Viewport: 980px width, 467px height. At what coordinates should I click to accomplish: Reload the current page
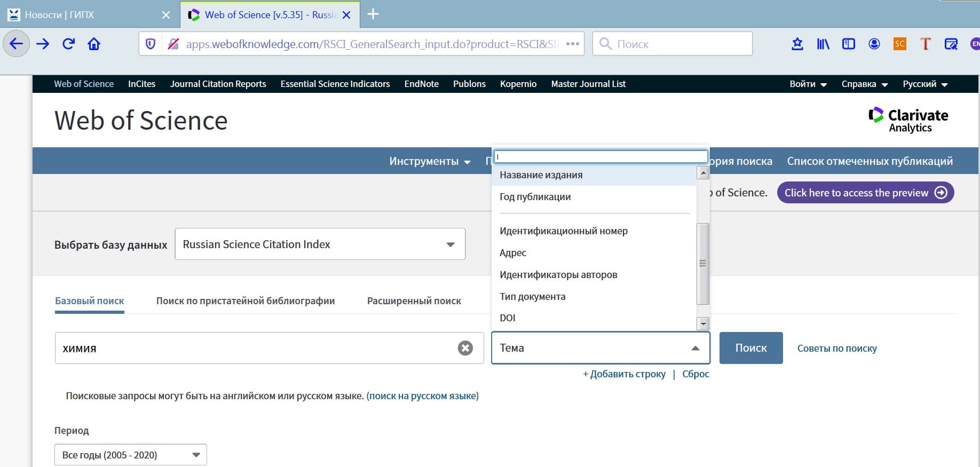(x=68, y=44)
